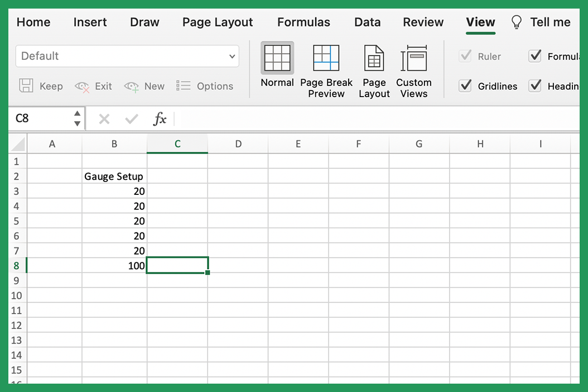Select the cell containing 100
Image resolution: width=588 pixels, height=392 pixels.
click(114, 265)
